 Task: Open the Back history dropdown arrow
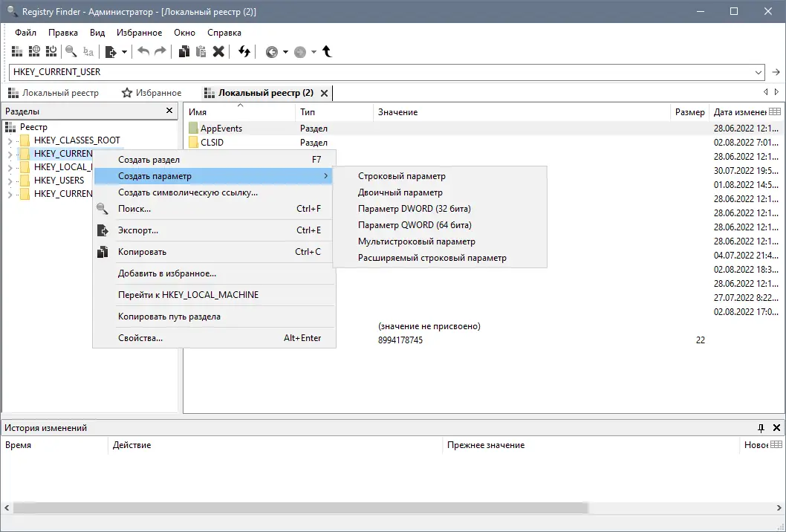pyautogui.click(x=285, y=52)
